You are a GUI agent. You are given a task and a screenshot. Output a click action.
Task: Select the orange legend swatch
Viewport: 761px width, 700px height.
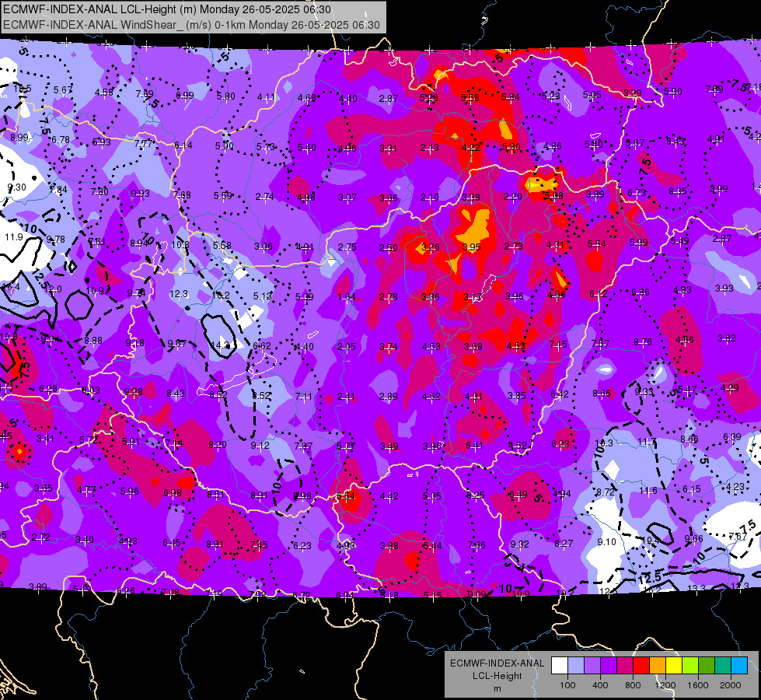point(658,666)
